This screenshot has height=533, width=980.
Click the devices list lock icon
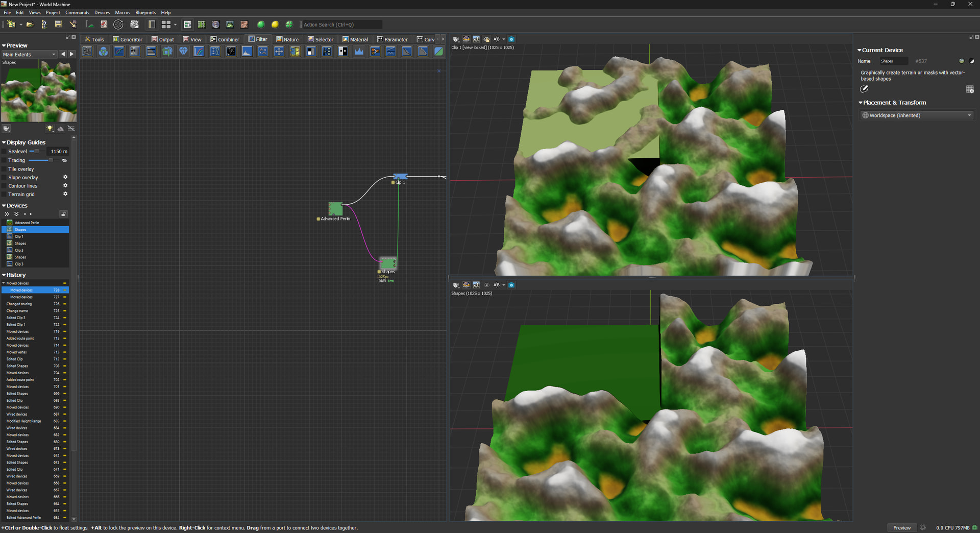(x=63, y=214)
